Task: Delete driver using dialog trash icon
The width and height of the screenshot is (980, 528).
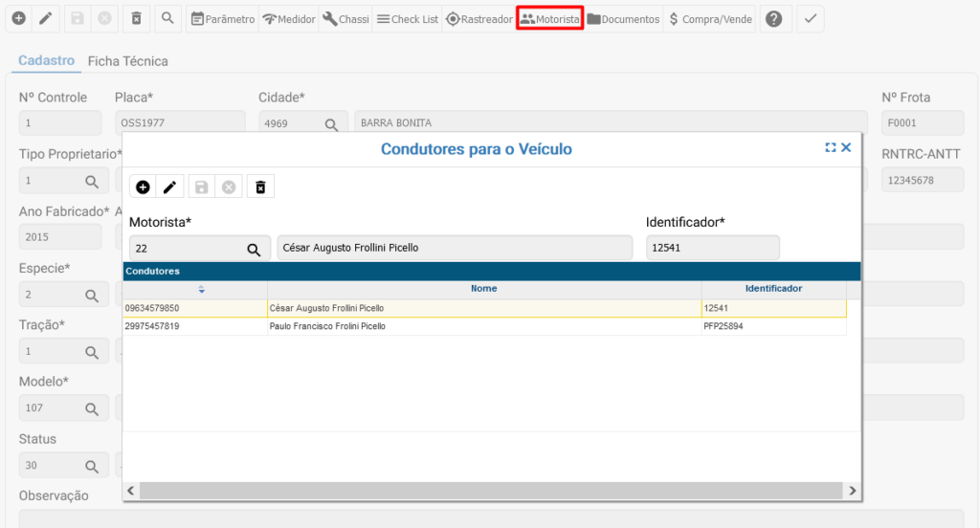Action: pyautogui.click(x=259, y=187)
